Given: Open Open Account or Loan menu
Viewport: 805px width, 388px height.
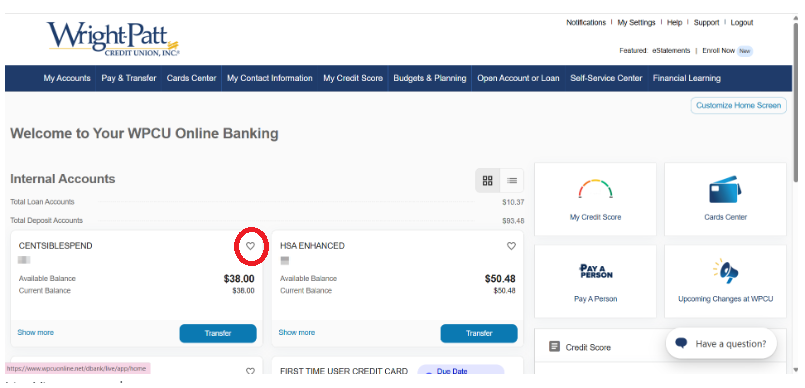Looking at the screenshot, I should [518, 78].
